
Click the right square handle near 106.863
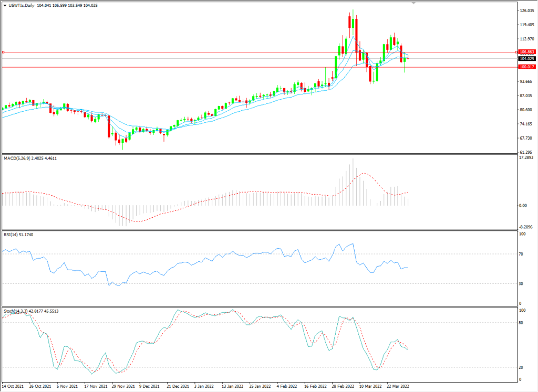516,52
